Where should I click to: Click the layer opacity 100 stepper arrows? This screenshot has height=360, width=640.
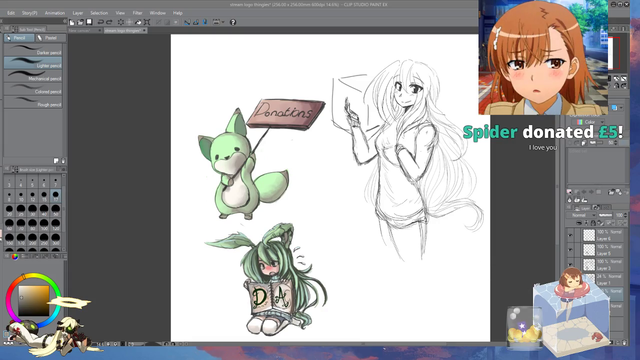click(x=626, y=215)
